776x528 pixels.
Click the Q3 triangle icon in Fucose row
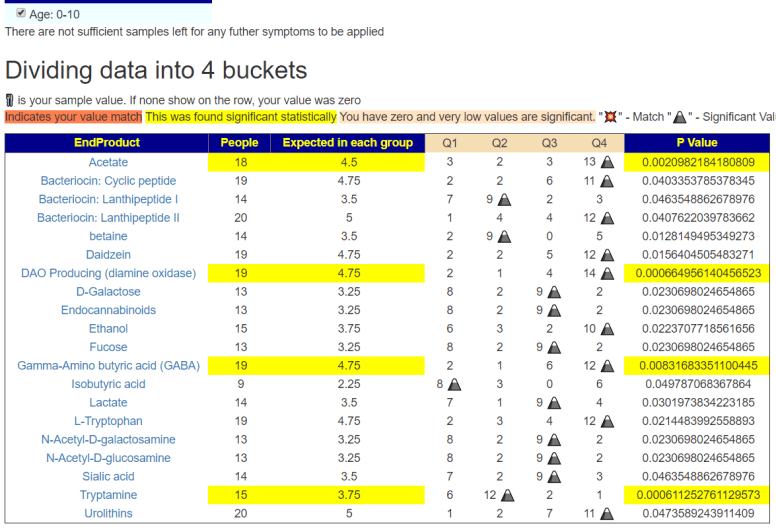[x=554, y=347]
